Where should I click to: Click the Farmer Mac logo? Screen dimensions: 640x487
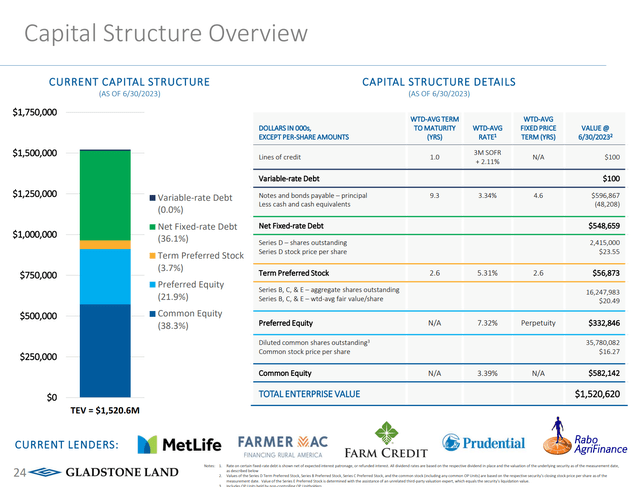tap(283, 447)
